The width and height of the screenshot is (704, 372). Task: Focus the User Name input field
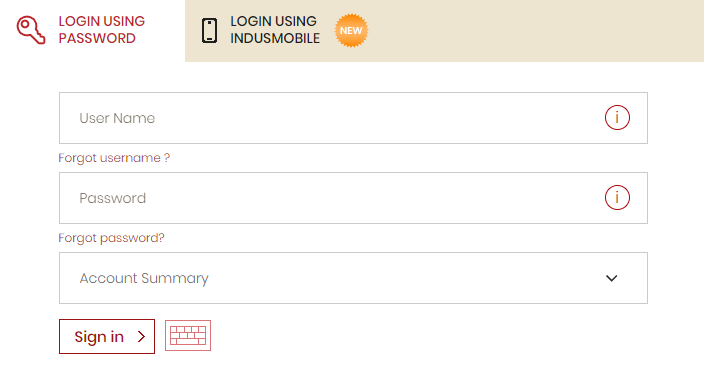pyautogui.click(x=353, y=118)
